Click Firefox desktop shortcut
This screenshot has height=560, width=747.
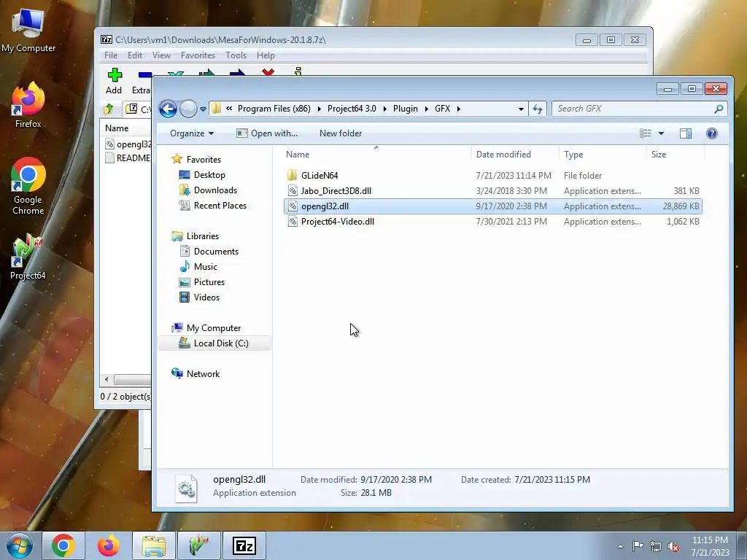click(28, 105)
